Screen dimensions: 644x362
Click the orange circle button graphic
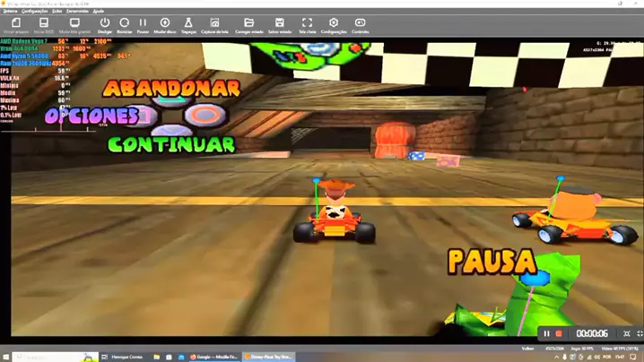205,115
